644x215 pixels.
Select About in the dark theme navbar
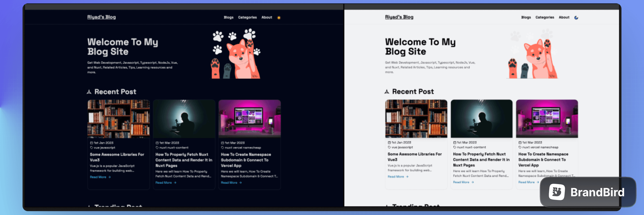click(266, 17)
